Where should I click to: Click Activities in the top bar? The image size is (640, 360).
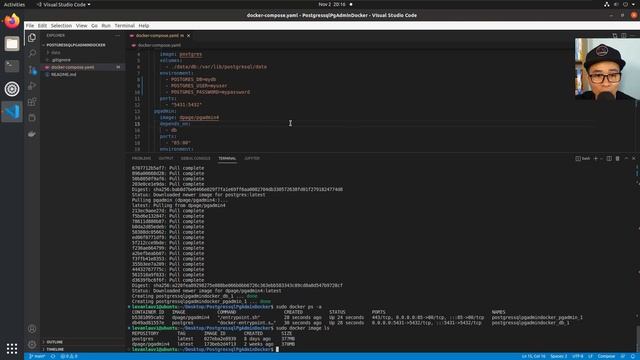pos(14,4)
